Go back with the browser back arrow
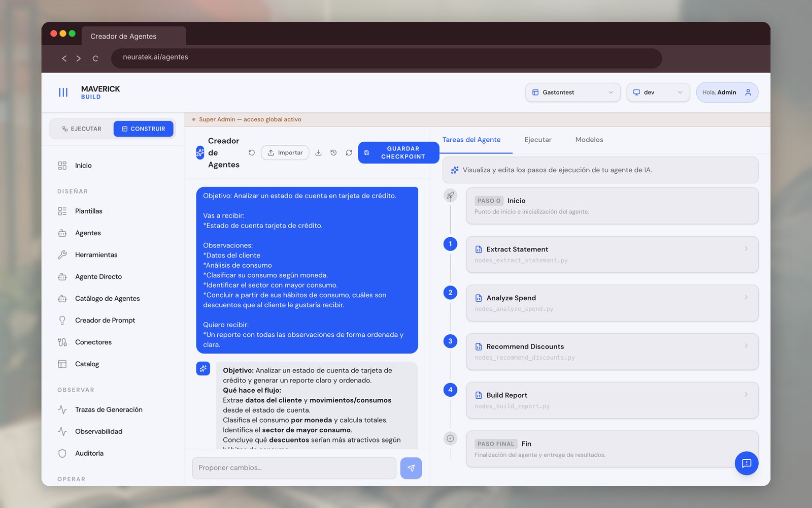The image size is (812, 508). [x=64, y=58]
